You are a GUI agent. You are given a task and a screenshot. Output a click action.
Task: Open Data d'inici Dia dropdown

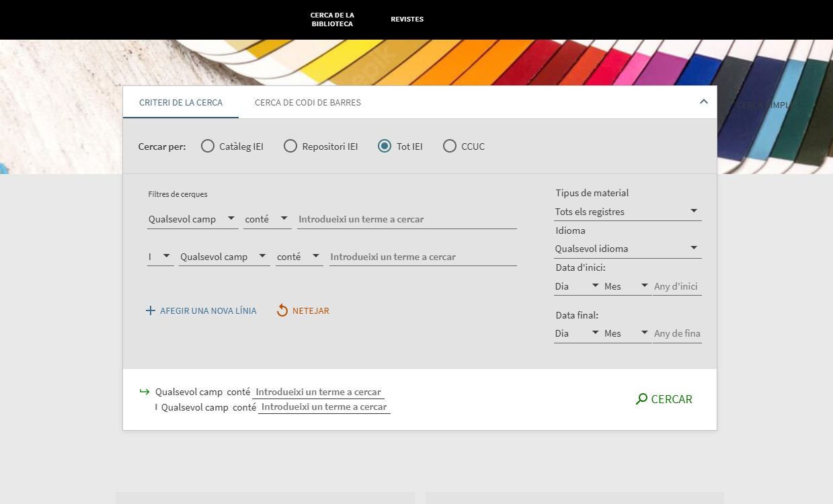[576, 286]
